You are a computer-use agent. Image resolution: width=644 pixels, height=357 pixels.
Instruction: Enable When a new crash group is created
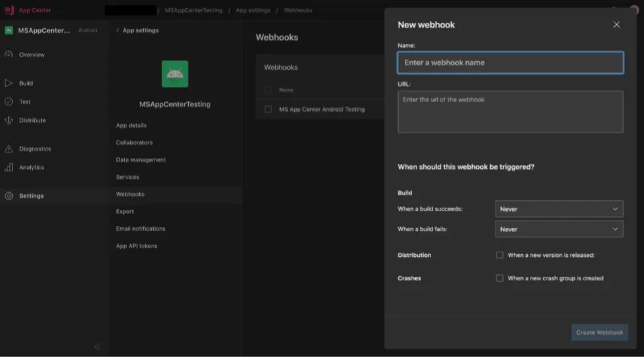pos(500,278)
